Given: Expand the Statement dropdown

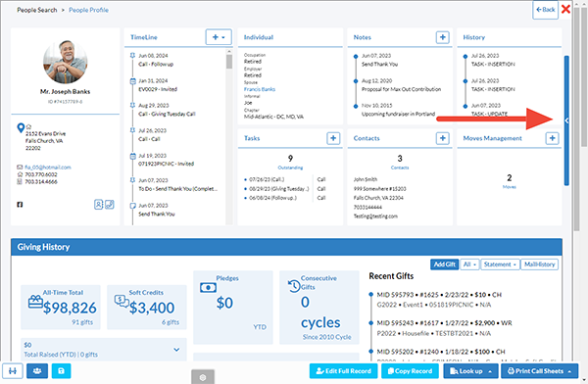Looking at the screenshot, I should pos(500,264).
